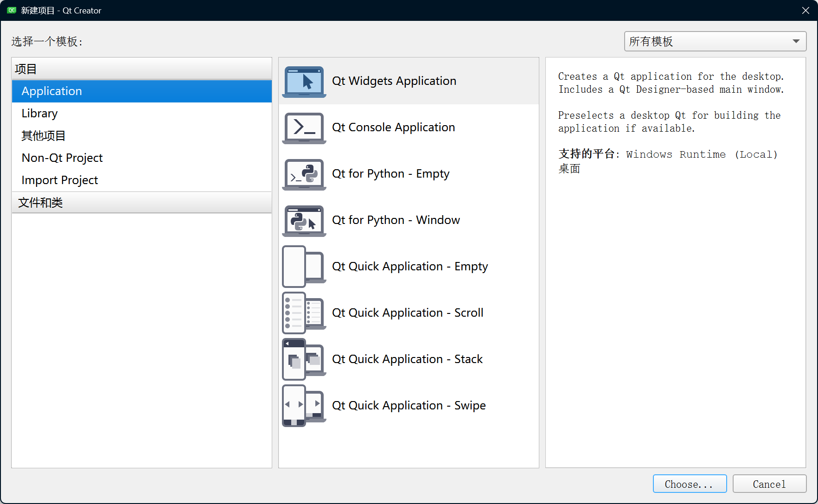This screenshot has width=818, height=504.
Task: Select the Import Project category
Action: 142,180
